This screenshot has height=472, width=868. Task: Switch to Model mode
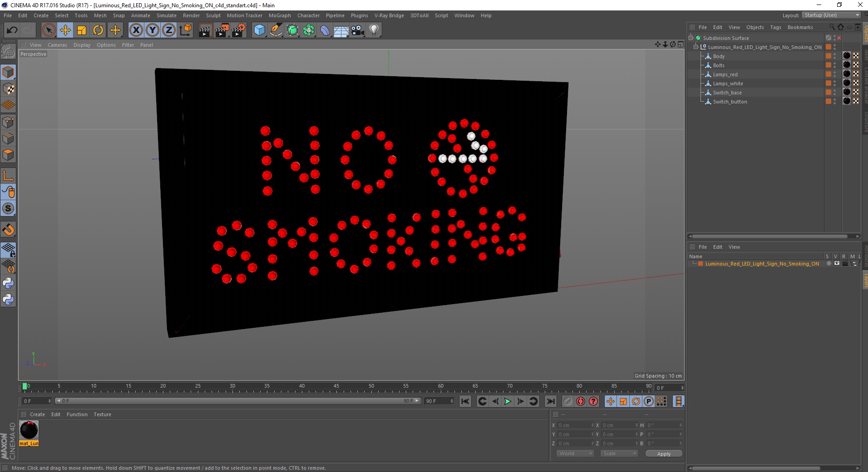tap(8, 73)
